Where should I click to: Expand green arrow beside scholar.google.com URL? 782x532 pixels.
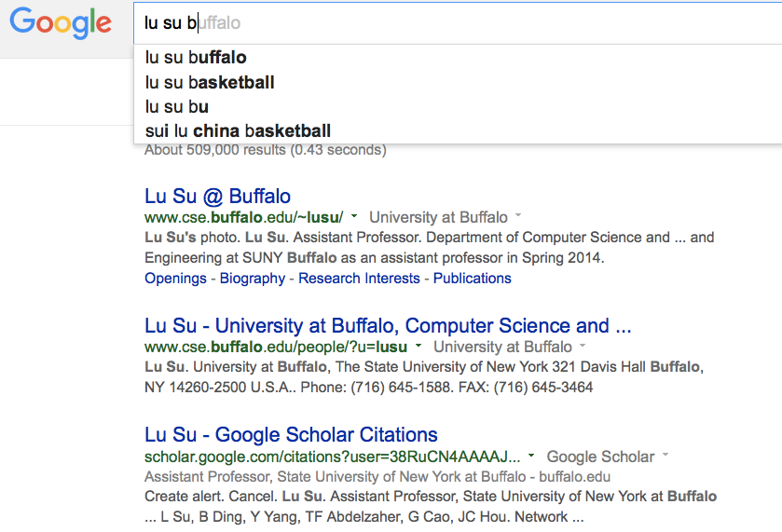[531, 457]
